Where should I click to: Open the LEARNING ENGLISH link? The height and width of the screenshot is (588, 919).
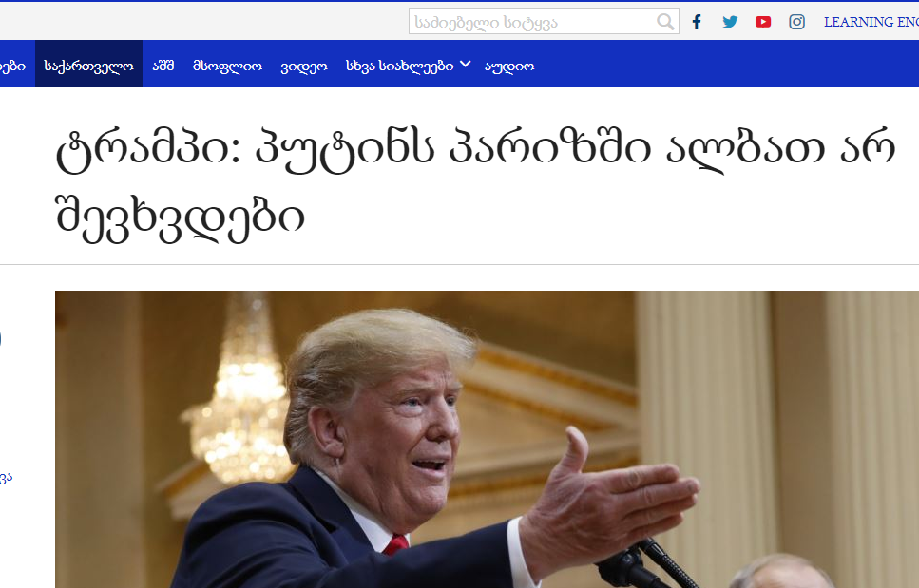[x=871, y=22]
